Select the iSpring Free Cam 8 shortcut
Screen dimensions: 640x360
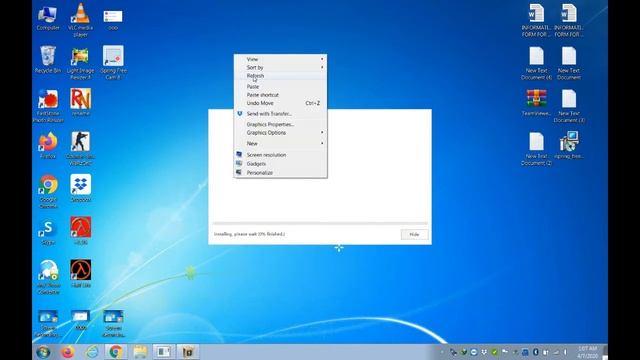113,62
